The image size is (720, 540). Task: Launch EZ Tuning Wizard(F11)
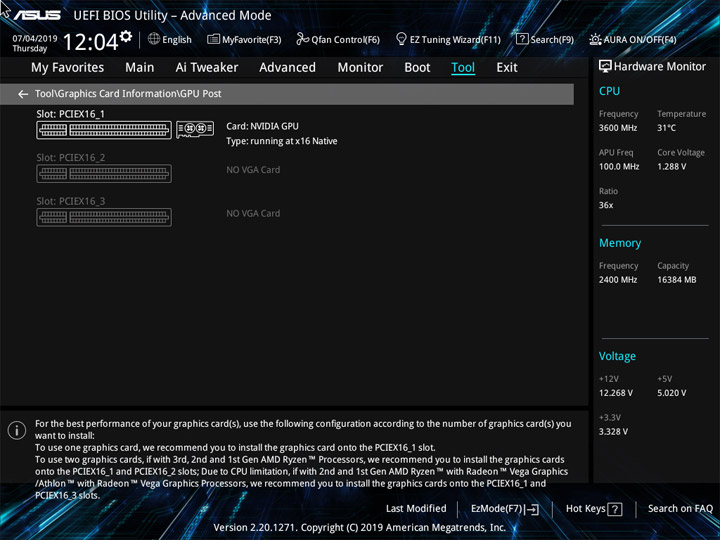(448, 39)
